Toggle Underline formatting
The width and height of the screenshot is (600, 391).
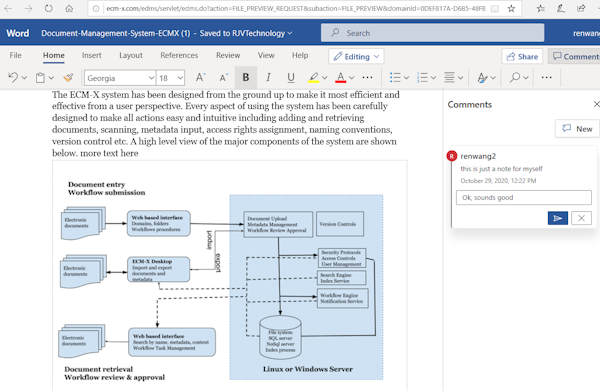click(291, 78)
